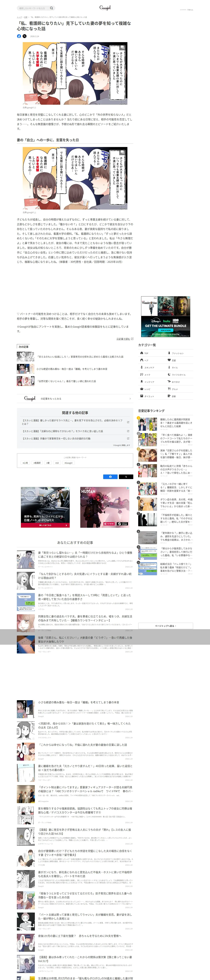Open the おでかけ category airplane icon
Viewport: 210px width, 980px height.
169,382
